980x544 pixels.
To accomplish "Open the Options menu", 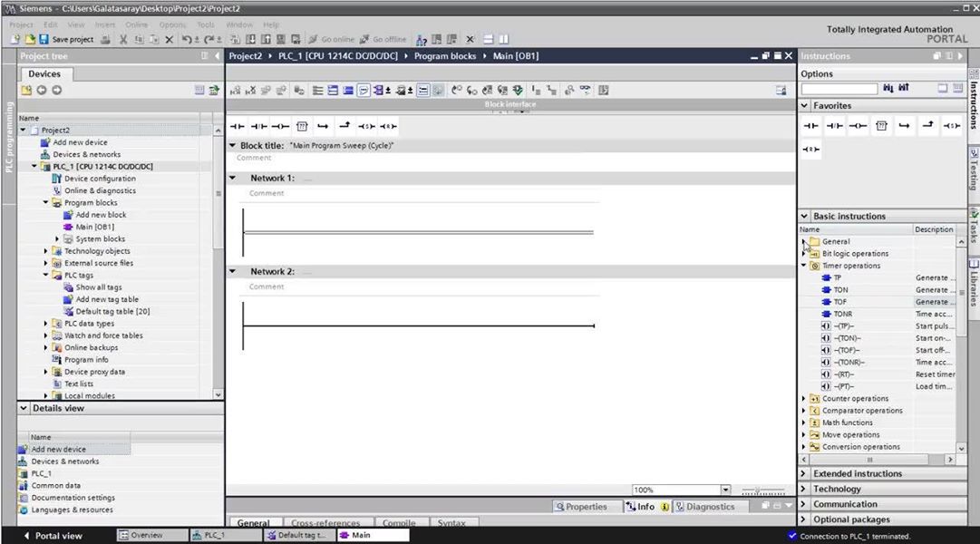I will click(x=172, y=24).
